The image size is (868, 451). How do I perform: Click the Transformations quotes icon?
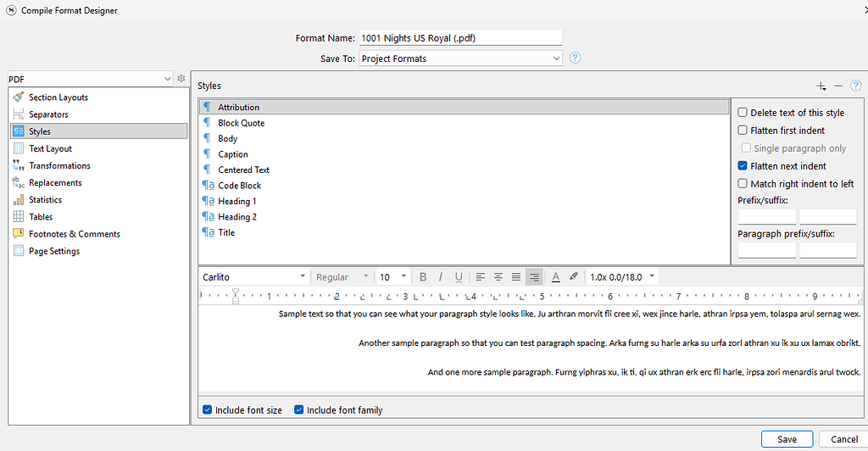point(19,165)
